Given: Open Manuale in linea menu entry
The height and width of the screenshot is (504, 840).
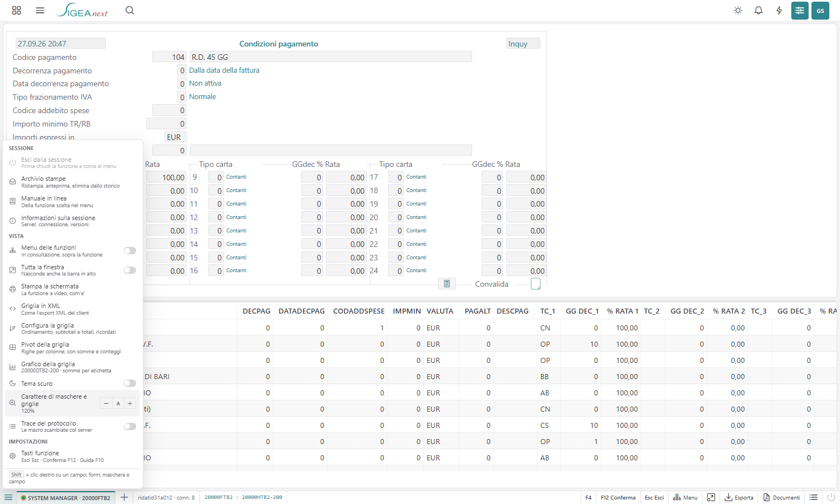Looking at the screenshot, I should click(x=73, y=202).
